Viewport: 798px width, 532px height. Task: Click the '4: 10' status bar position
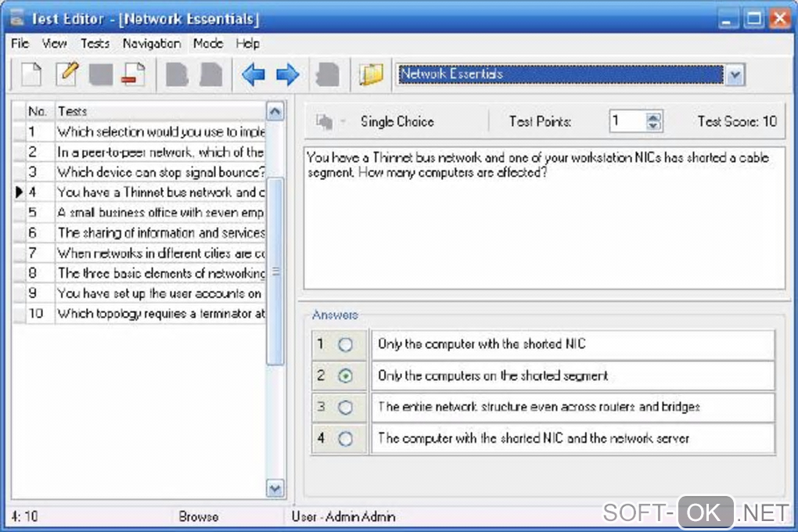(24, 516)
